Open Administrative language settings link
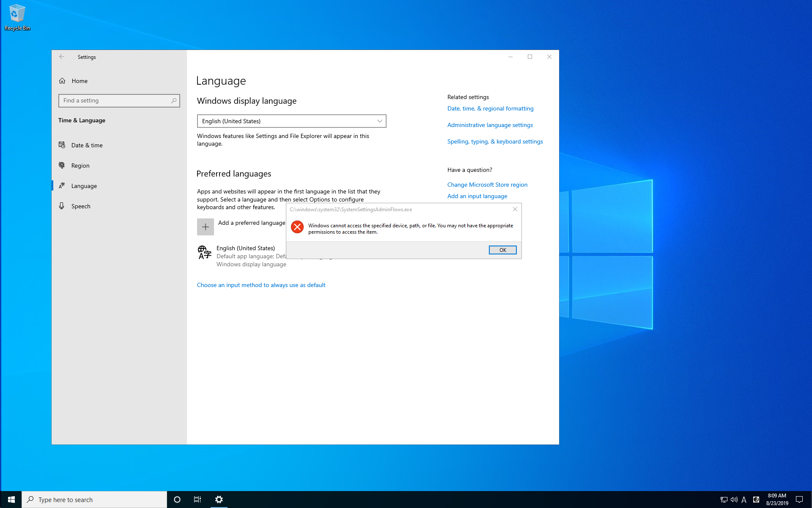The image size is (812, 508). click(490, 124)
